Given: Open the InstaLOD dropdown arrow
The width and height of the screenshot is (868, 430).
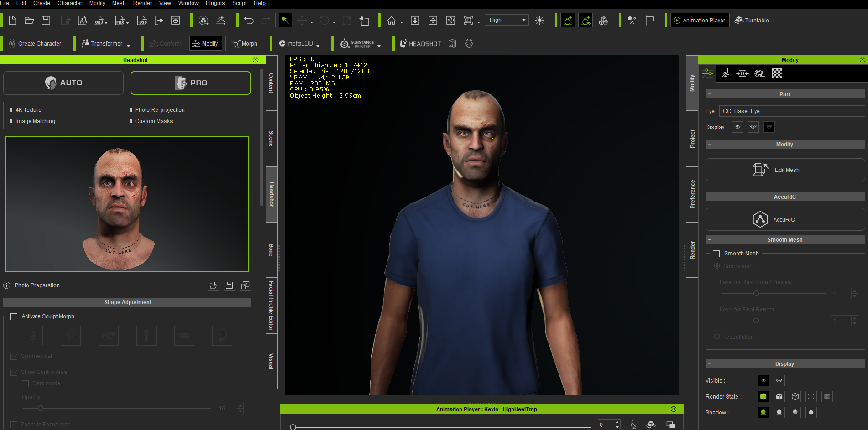Looking at the screenshot, I should pos(318,46).
